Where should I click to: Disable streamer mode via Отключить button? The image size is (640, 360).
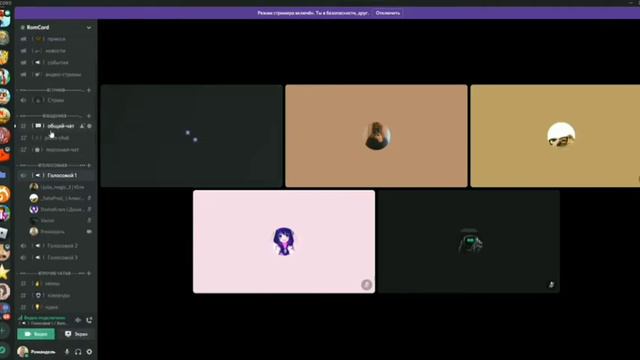pos(388,13)
